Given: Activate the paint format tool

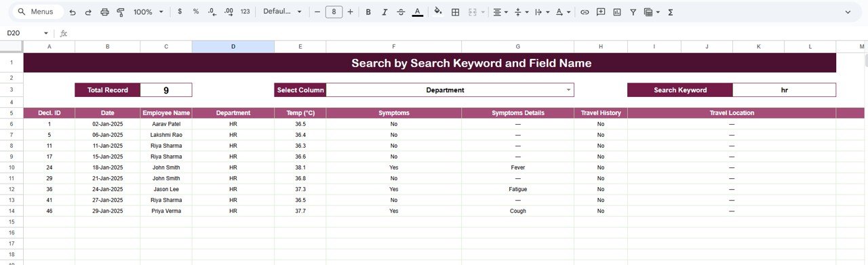Looking at the screenshot, I should (121, 12).
